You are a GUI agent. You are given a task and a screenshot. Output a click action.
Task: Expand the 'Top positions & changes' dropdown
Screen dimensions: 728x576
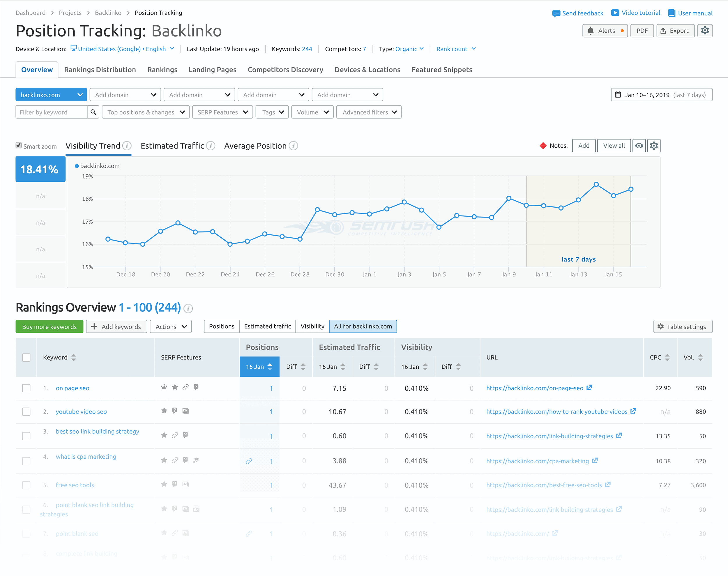(145, 112)
